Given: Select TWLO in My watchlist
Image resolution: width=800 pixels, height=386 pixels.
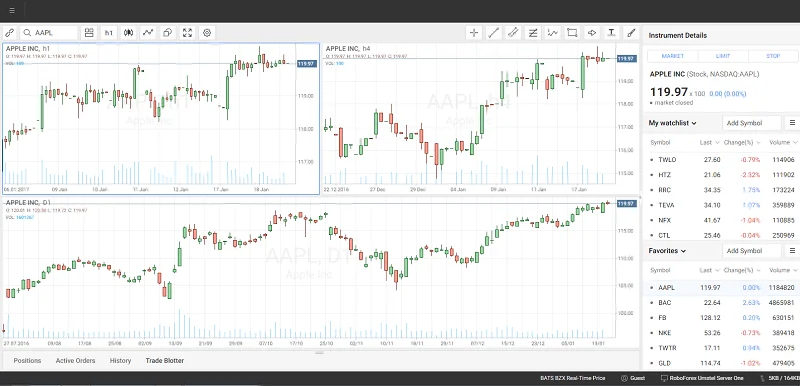Looking at the screenshot, I should [x=722, y=160].
